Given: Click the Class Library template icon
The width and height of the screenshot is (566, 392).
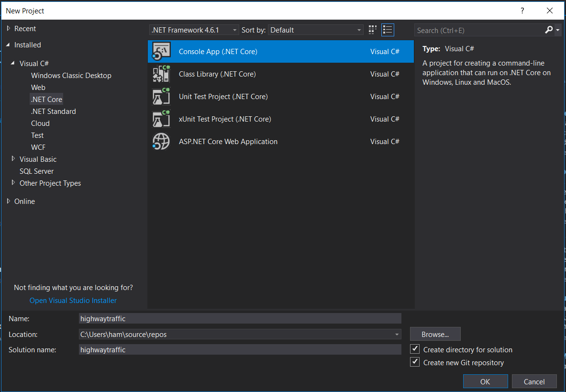Looking at the screenshot, I should 161,74.
